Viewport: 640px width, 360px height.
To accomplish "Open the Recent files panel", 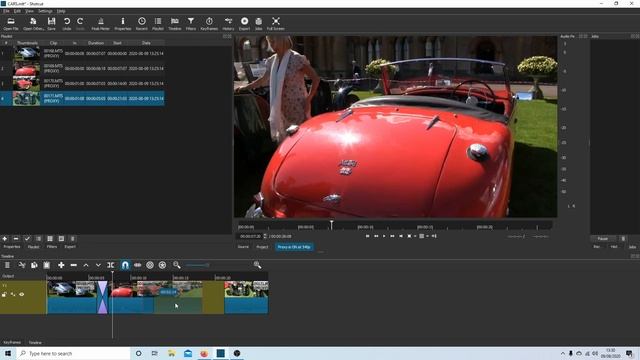I will tap(142, 24).
